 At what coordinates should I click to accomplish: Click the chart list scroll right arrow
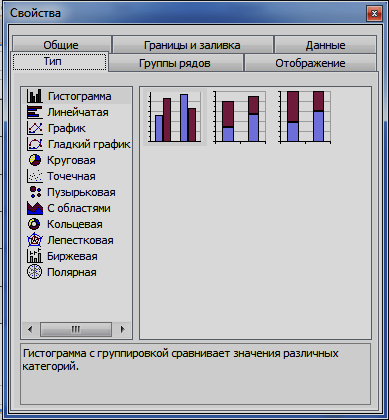click(122, 330)
